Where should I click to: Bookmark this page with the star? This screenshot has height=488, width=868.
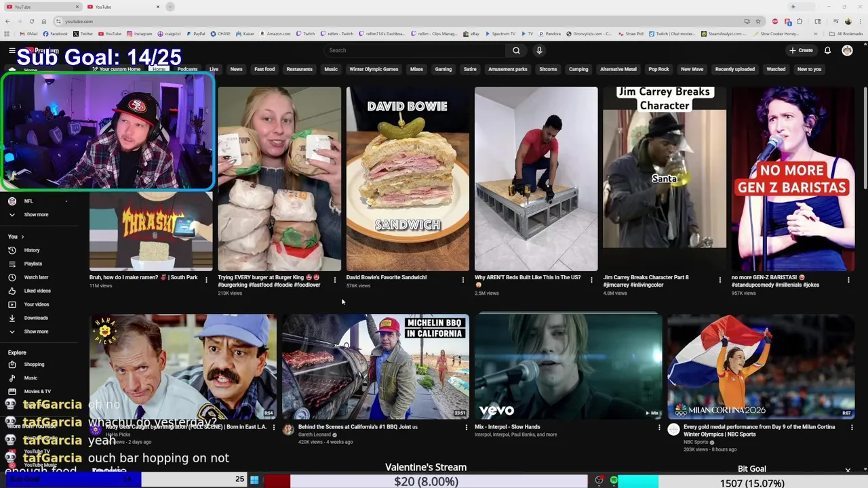(758, 21)
